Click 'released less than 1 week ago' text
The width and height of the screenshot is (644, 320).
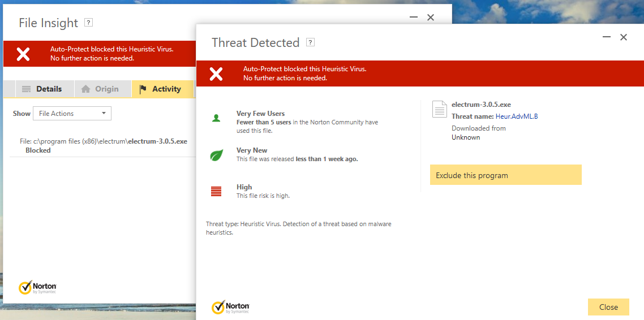coord(297,159)
